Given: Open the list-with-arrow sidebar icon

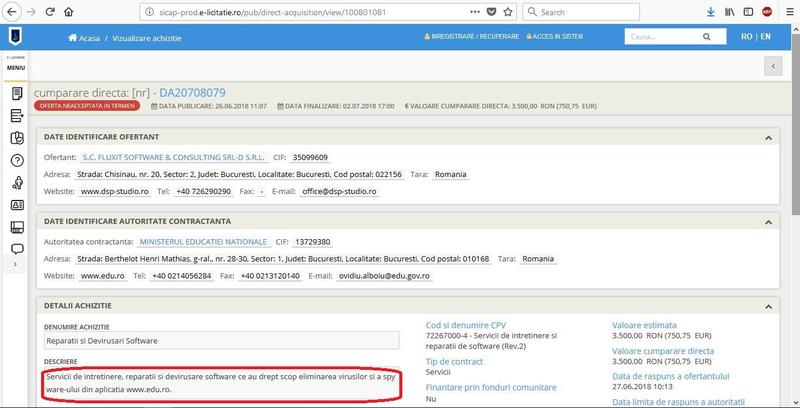Looking at the screenshot, I should tap(17, 116).
